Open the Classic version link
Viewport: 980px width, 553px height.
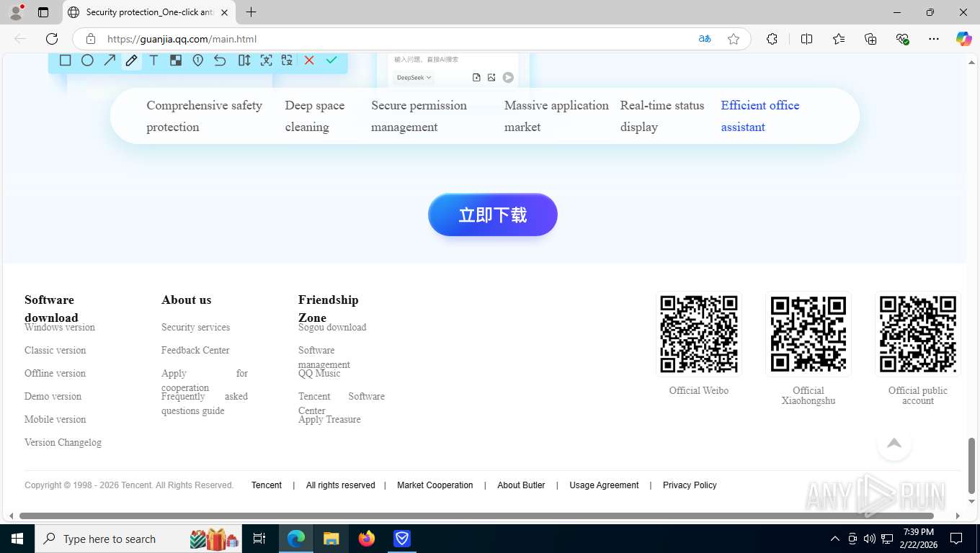[55, 350]
